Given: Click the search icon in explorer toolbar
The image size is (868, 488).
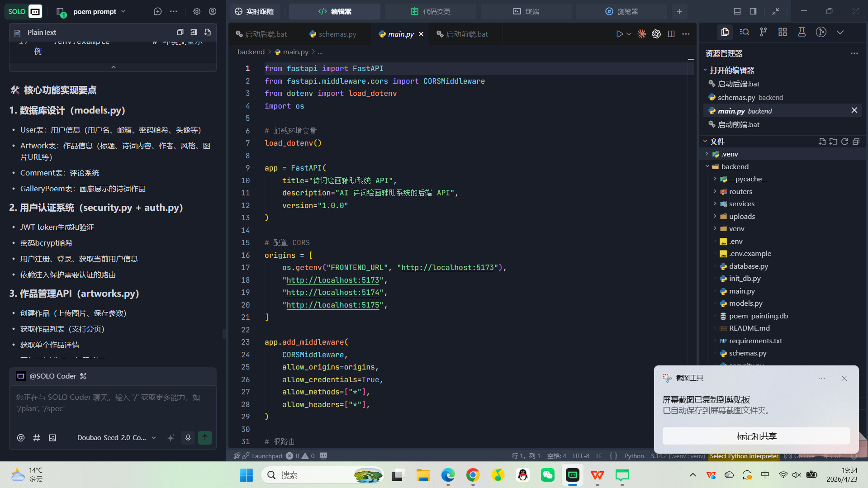Looking at the screenshot, I should click(744, 32).
